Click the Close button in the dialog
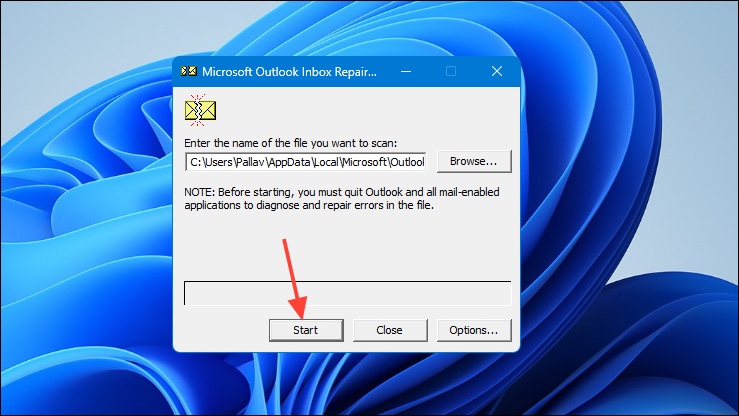The height and width of the screenshot is (416, 739). coord(390,330)
